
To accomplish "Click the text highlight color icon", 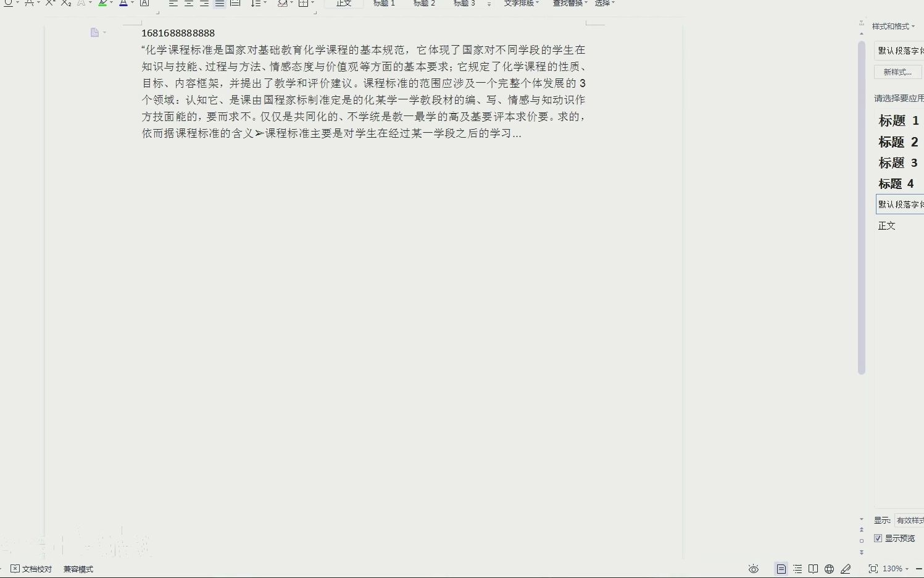I will [x=102, y=2].
